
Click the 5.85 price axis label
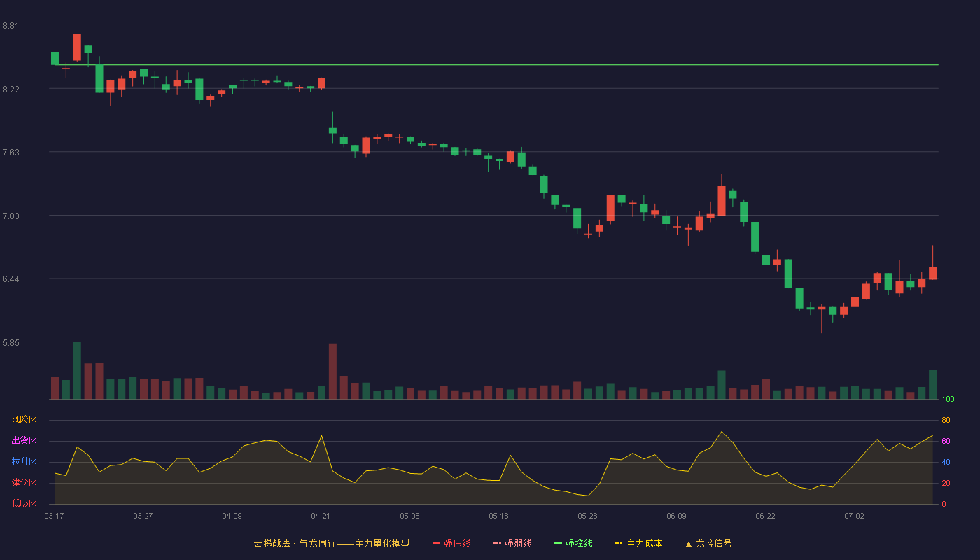point(10,343)
